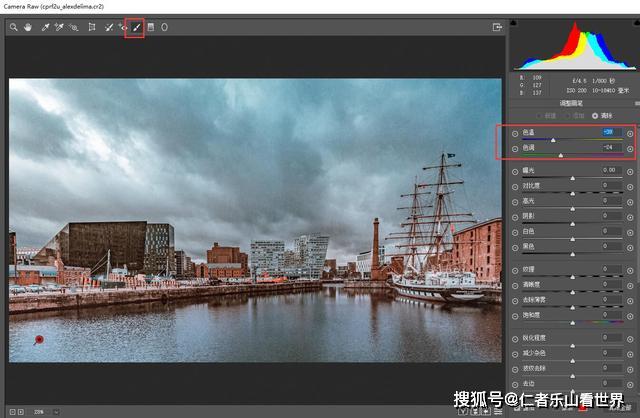
Task: Select the Hand tool
Action: click(x=28, y=27)
